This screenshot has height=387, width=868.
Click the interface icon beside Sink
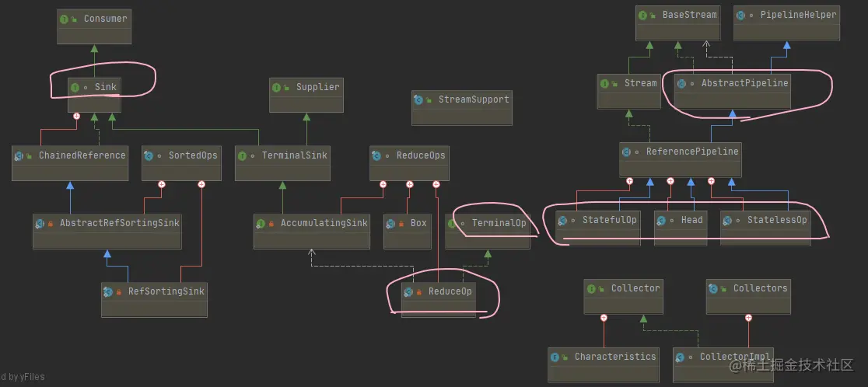(76, 87)
